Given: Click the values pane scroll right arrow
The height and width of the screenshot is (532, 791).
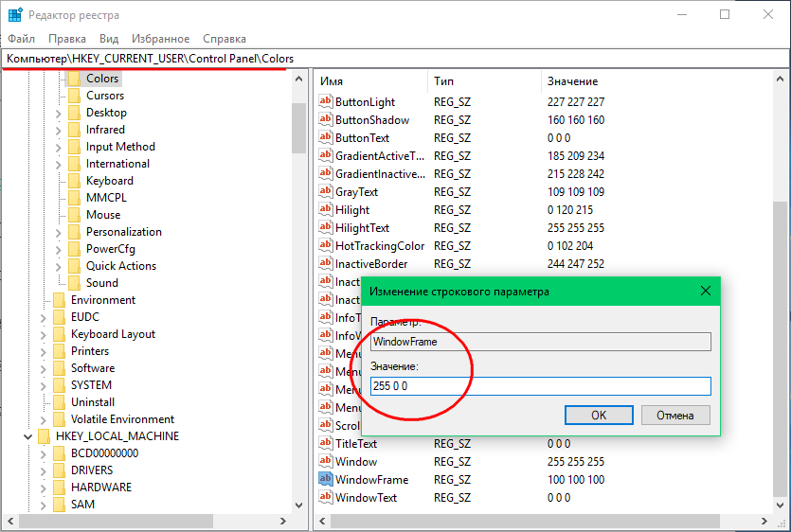Looking at the screenshot, I should (764, 522).
